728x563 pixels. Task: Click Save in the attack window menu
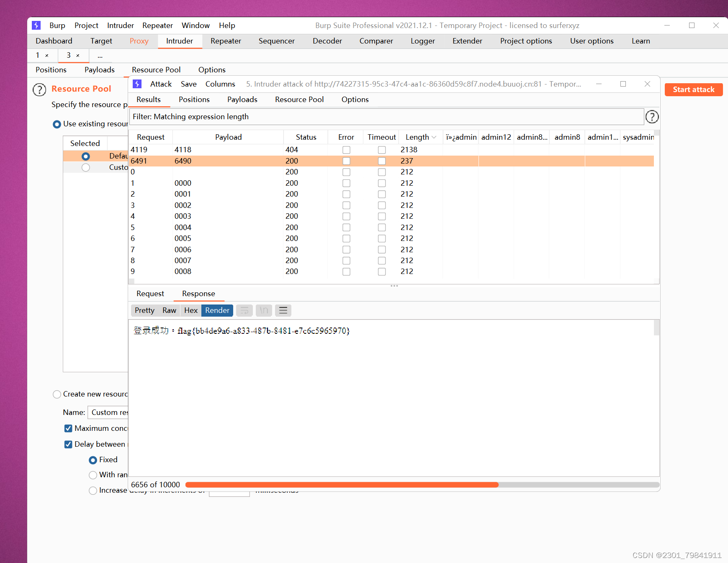coord(188,84)
